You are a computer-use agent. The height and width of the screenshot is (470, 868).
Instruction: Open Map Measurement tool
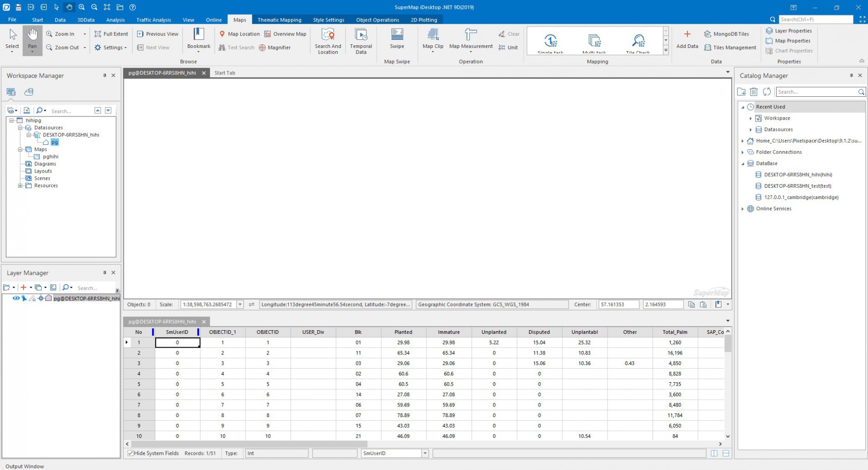(x=471, y=40)
